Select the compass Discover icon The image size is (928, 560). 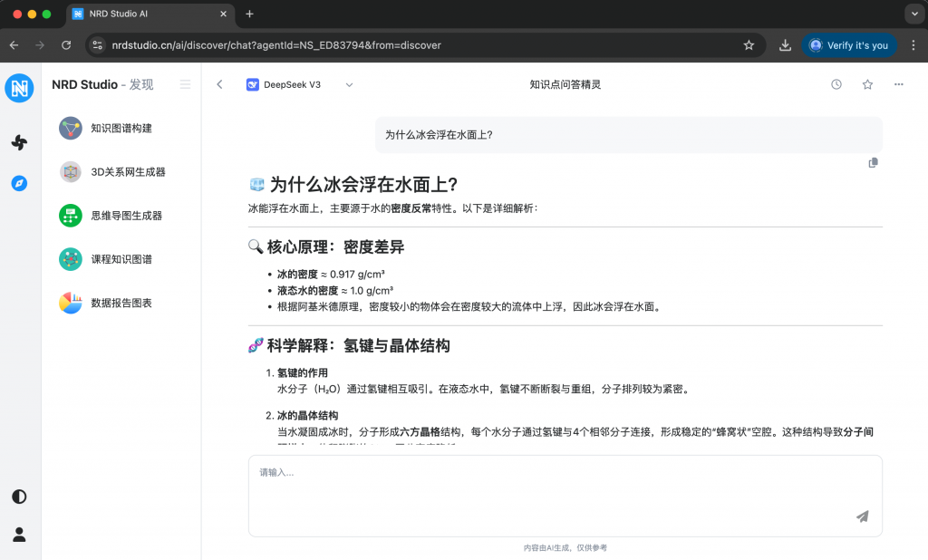pyautogui.click(x=19, y=183)
